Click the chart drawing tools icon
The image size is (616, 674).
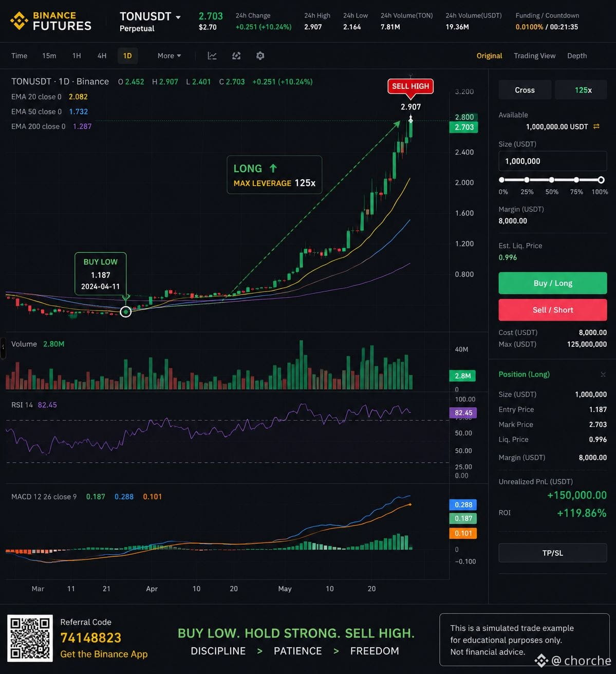tap(236, 55)
